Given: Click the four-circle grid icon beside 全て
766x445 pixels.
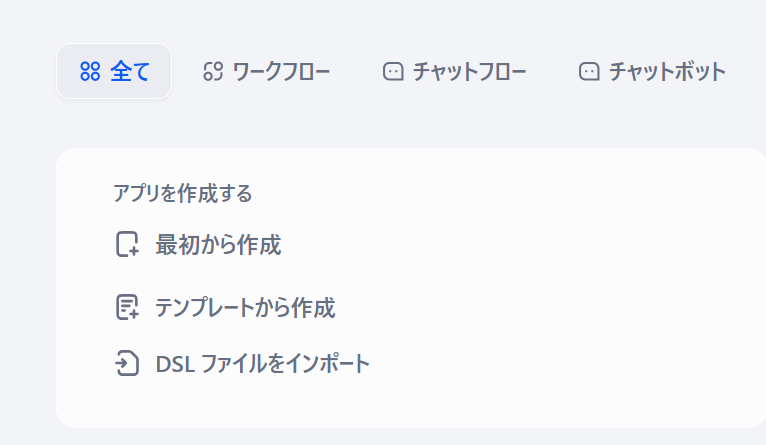Looking at the screenshot, I should click(91, 71).
